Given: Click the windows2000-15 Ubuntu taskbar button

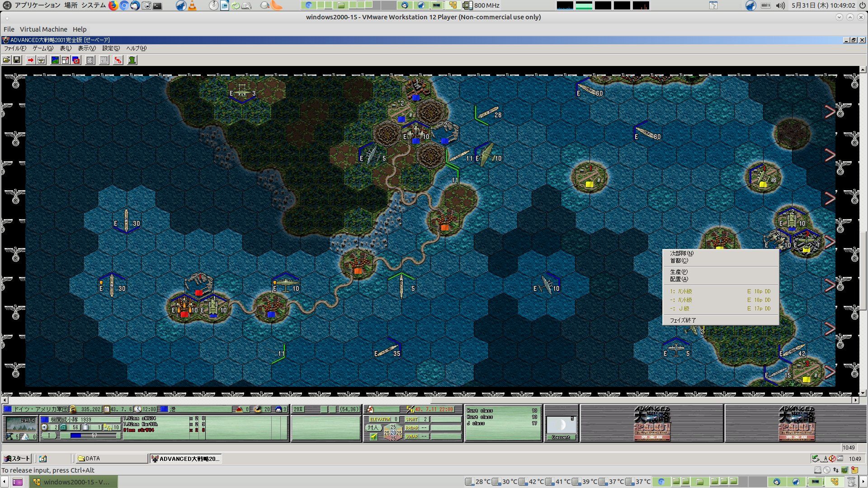Looking at the screenshot, I should (74, 482).
